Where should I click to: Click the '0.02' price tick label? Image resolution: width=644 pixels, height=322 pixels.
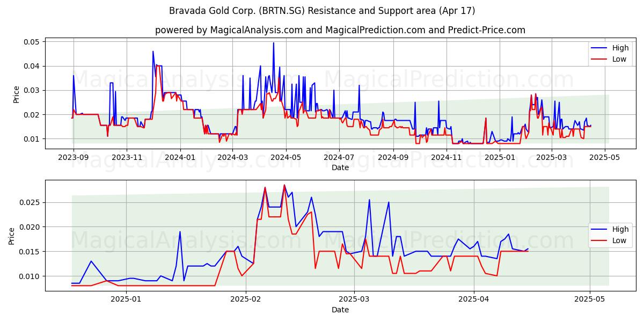32,115
